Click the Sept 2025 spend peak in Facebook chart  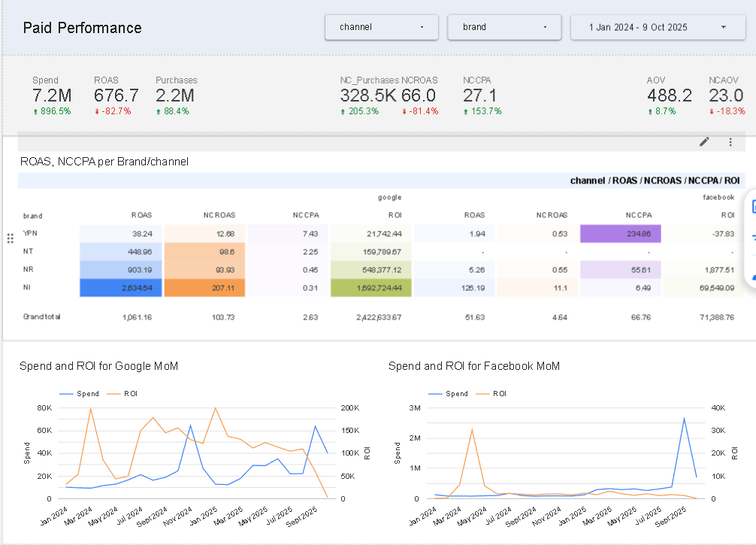[x=684, y=418]
